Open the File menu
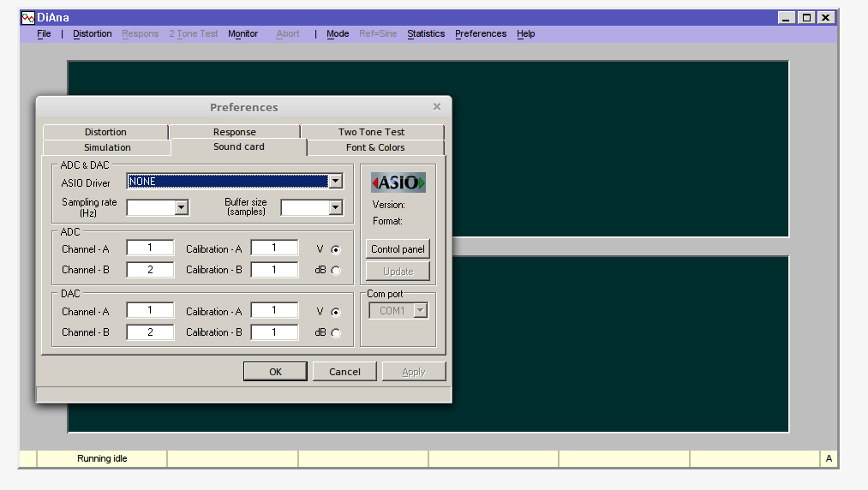 tap(44, 33)
